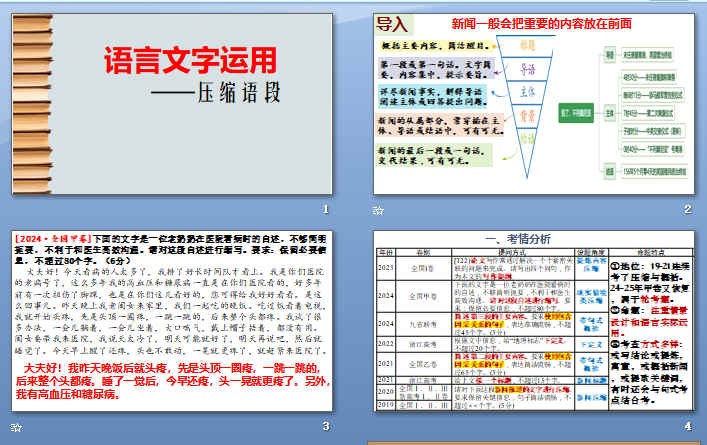
Task: Click the animation star icon under slide 2
Action: tap(378, 210)
